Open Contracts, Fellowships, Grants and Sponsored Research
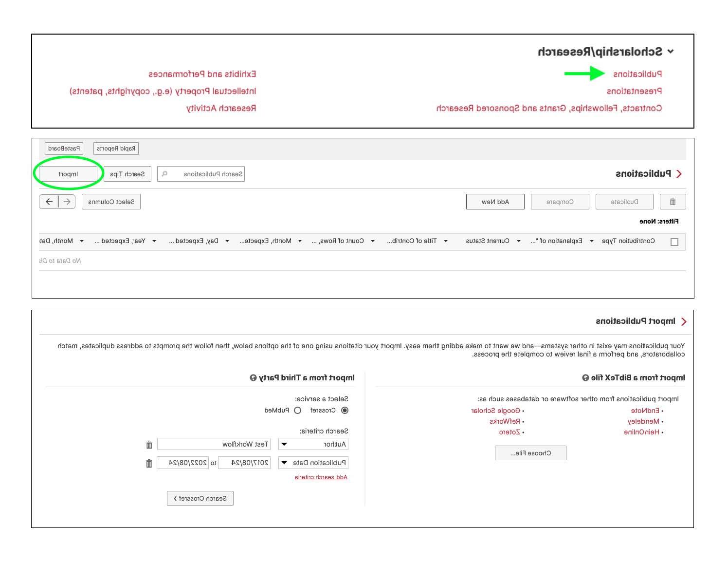 tap(549, 108)
